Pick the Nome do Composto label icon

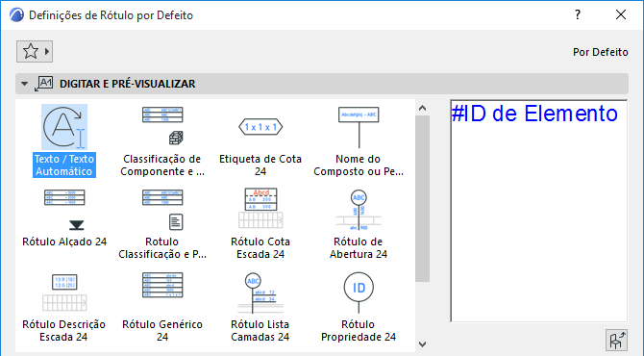359,127
